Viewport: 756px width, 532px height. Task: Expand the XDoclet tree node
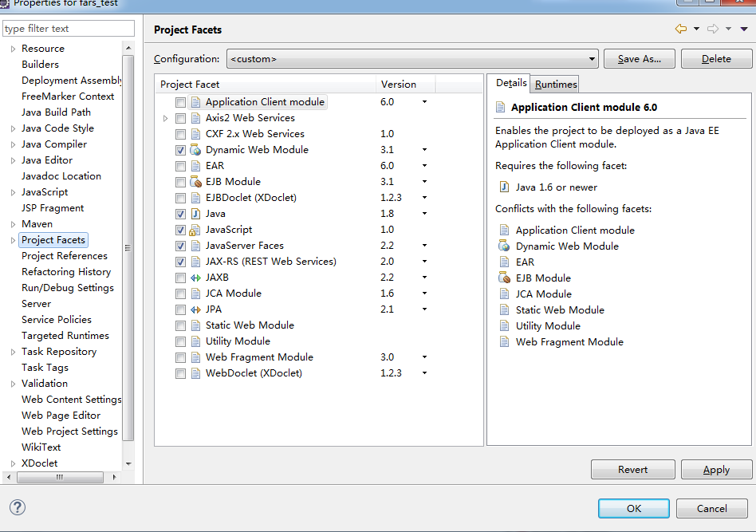pos(13,463)
